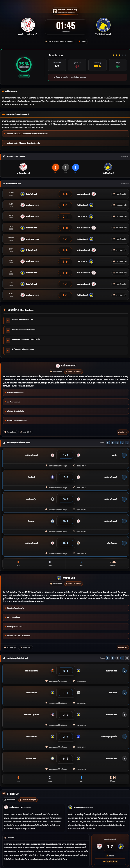Click the prediction star rating

tap(119, 55)
